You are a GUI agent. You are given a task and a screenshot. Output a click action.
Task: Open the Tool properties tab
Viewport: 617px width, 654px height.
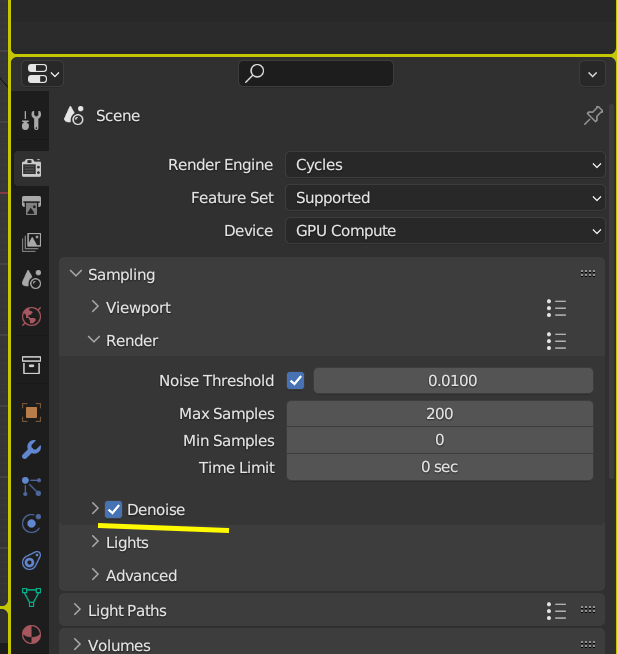tap(31, 121)
